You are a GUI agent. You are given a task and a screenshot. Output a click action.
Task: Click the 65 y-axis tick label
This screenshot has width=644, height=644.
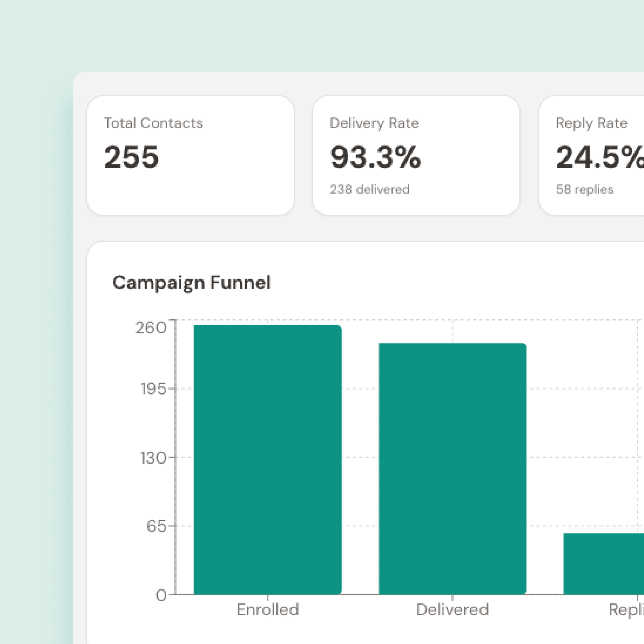(x=156, y=526)
